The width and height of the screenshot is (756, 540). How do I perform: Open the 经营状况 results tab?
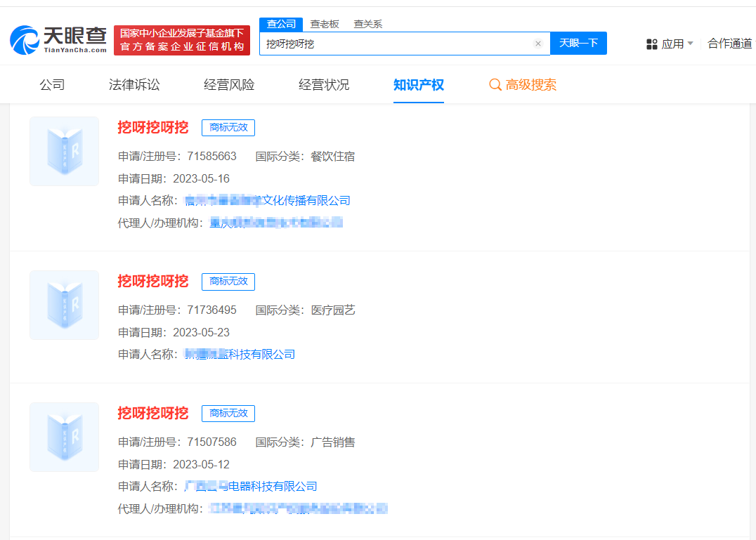pos(324,85)
